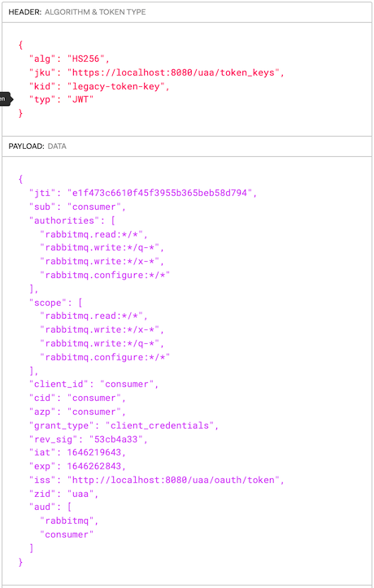Click the "consumer" value of azp
The width and height of the screenshot is (374, 588).
[93, 412]
